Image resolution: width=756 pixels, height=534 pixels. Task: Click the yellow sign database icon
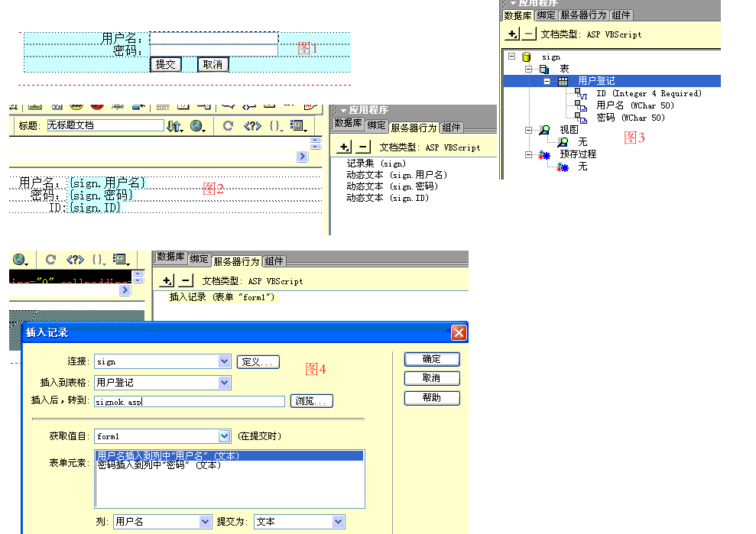[x=526, y=57]
